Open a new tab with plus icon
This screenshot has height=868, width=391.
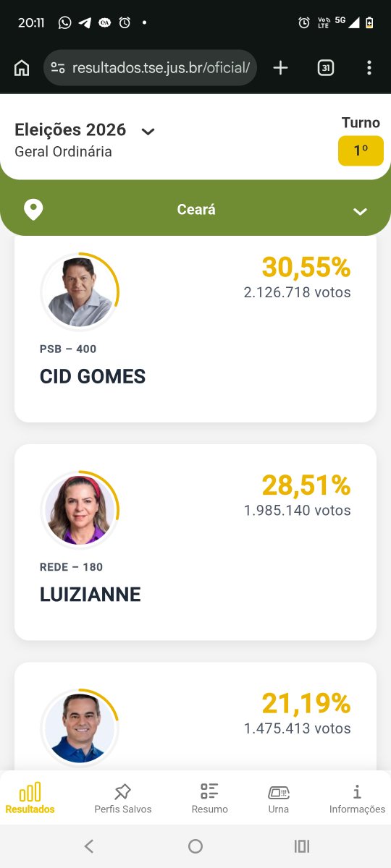tap(280, 68)
